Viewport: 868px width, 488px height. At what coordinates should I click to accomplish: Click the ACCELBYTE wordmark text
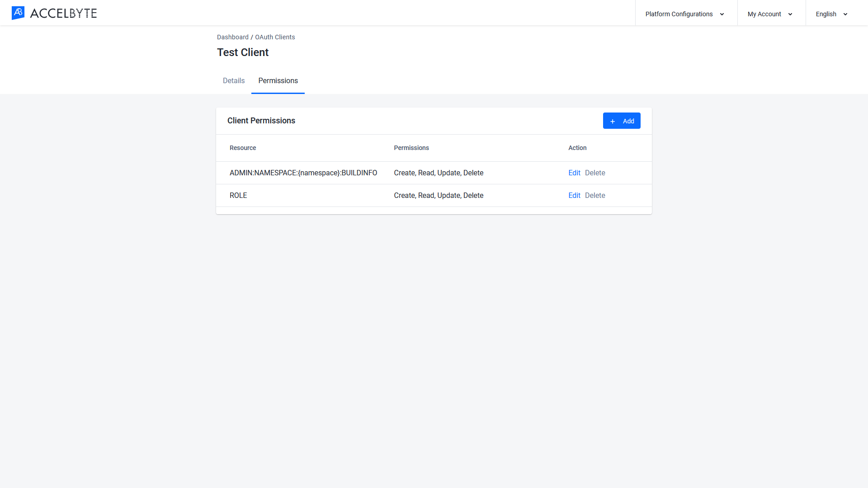63,14
